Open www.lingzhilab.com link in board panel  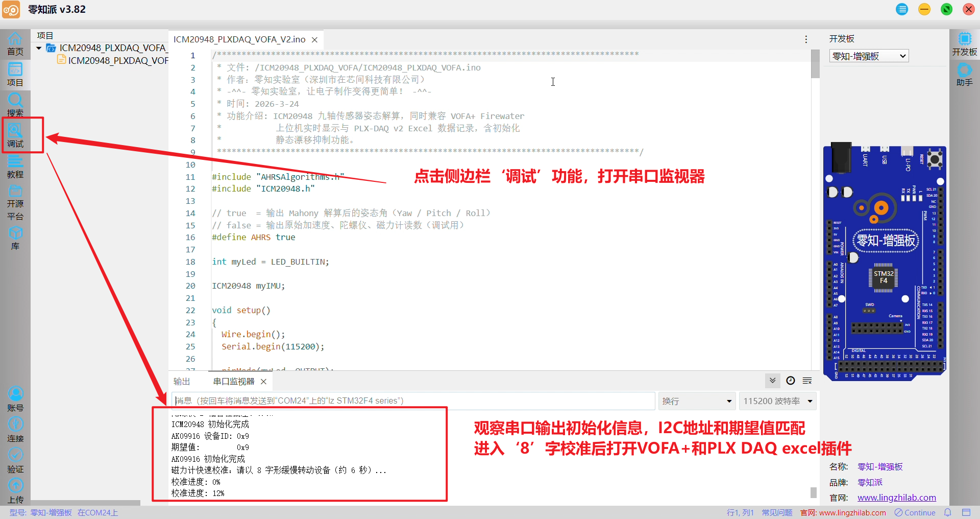896,498
